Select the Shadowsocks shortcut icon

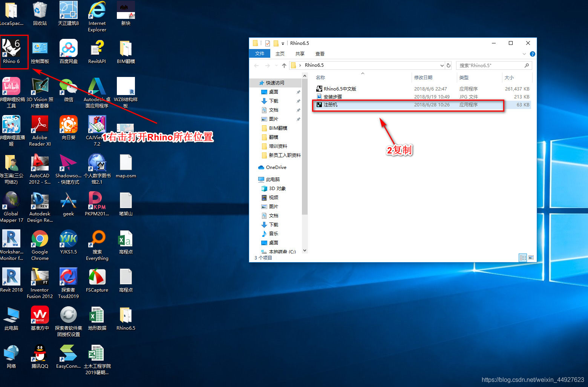[x=69, y=169]
